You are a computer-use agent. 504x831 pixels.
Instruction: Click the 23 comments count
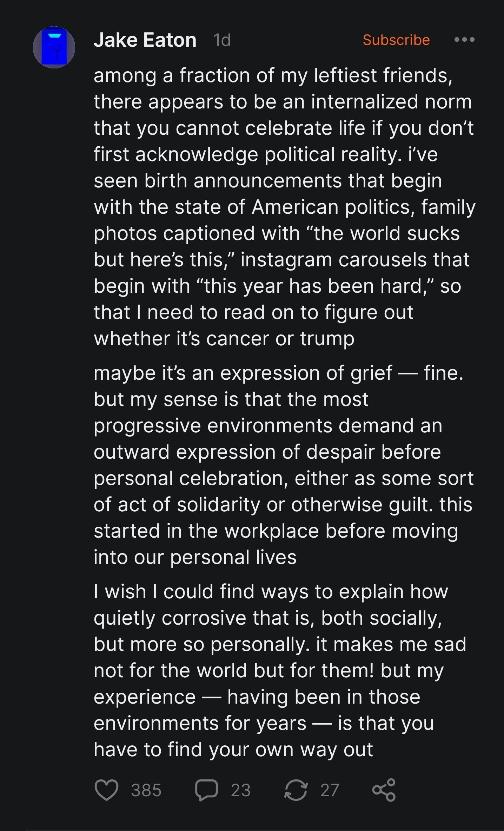point(241,790)
